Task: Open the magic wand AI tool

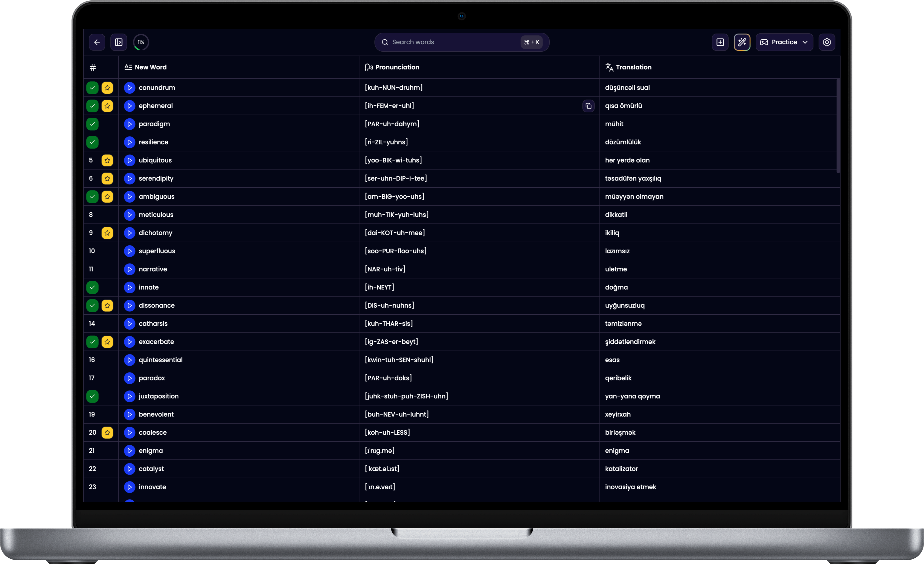Action: click(742, 42)
